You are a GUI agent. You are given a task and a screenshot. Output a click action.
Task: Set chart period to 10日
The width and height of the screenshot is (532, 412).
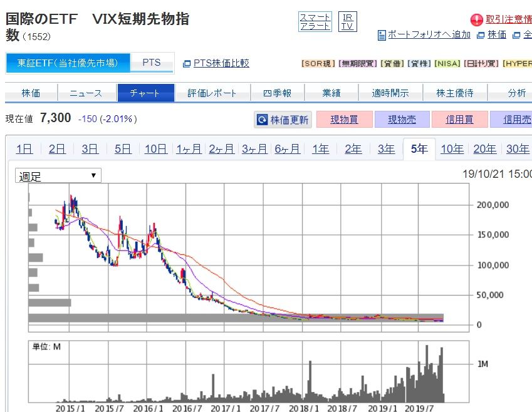click(x=156, y=149)
